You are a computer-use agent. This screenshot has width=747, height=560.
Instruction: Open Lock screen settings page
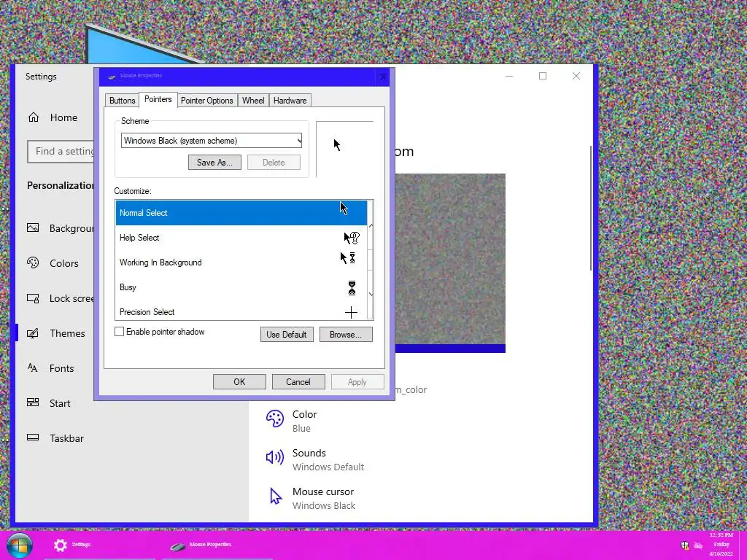point(55,298)
